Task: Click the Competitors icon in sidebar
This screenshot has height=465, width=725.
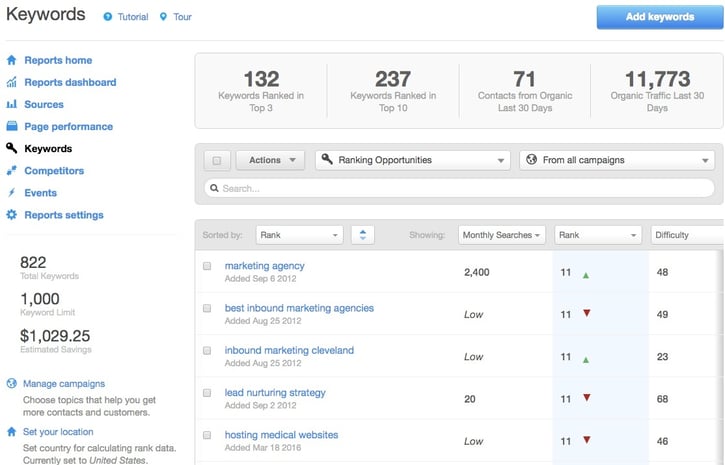Action: coord(12,171)
